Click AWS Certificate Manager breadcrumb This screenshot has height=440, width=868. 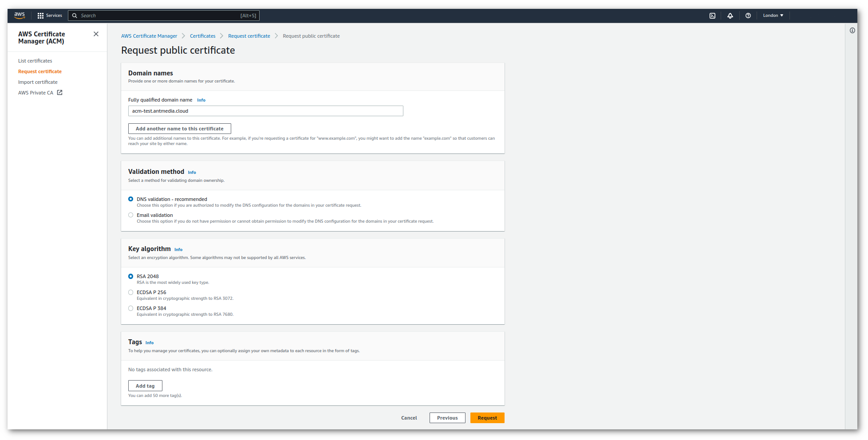tap(149, 36)
